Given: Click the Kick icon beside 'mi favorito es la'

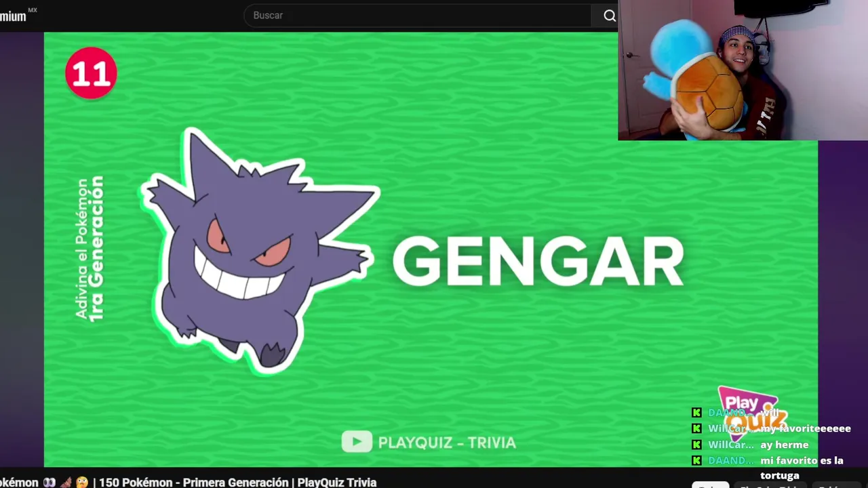Looking at the screenshot, I should click(x=696, y=460).
